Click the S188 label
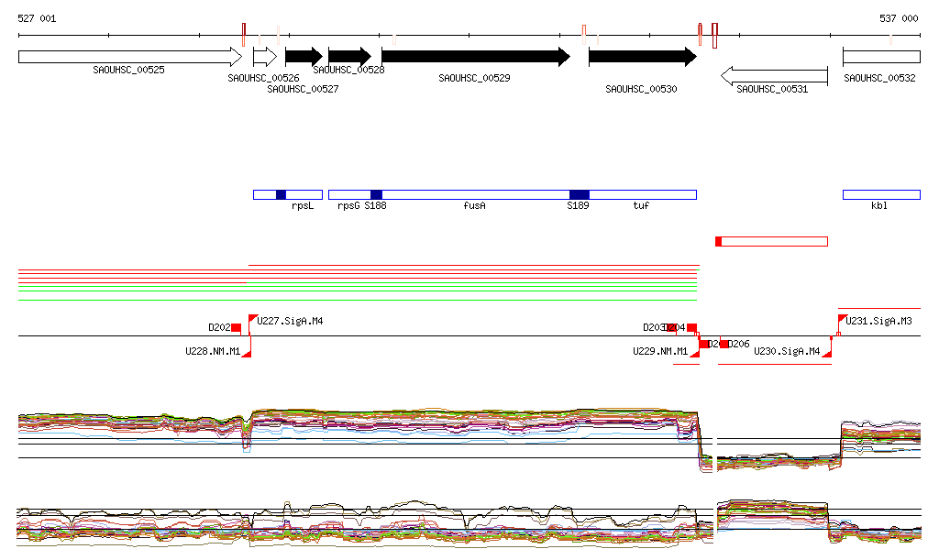 (375, 205)
